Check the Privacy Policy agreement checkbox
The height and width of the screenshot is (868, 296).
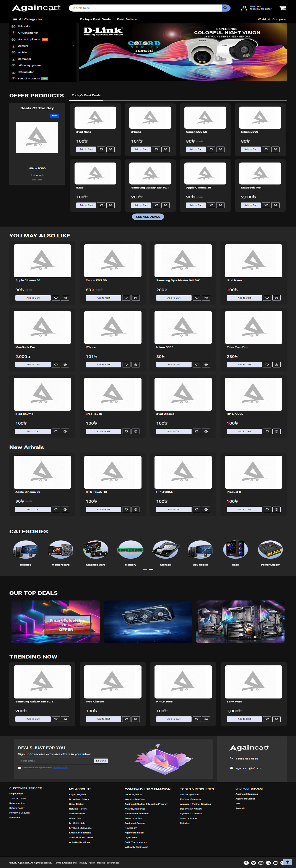[x=19, y=768]
